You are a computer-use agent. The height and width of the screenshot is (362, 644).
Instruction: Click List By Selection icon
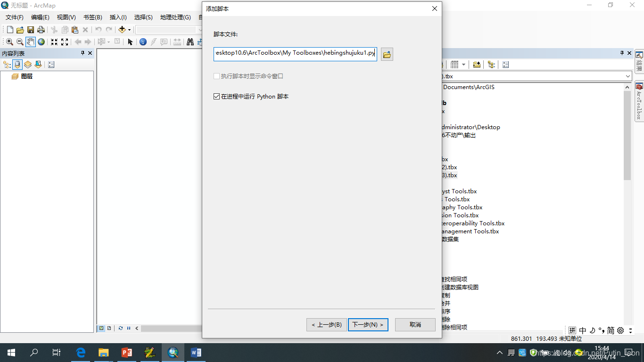click(x=38, y=65)
